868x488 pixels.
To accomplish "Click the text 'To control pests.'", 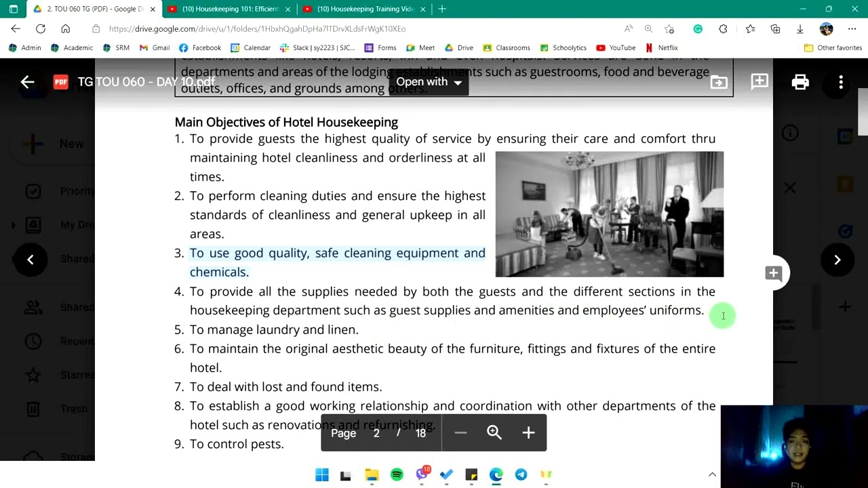I will click(237, 444).
